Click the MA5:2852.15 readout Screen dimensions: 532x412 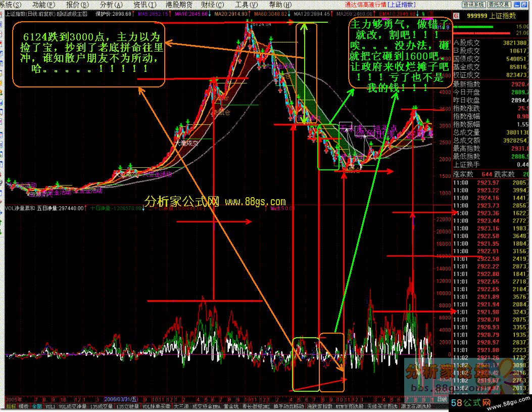click(x=153, y=14)
